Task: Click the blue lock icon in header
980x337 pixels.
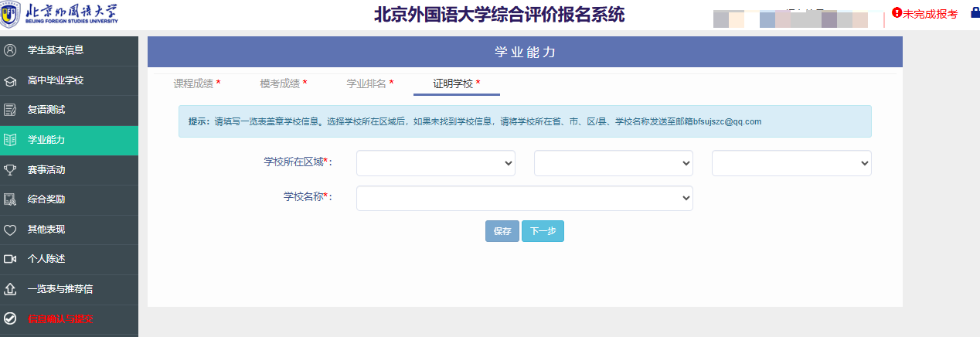Action: tap(975, 13)
